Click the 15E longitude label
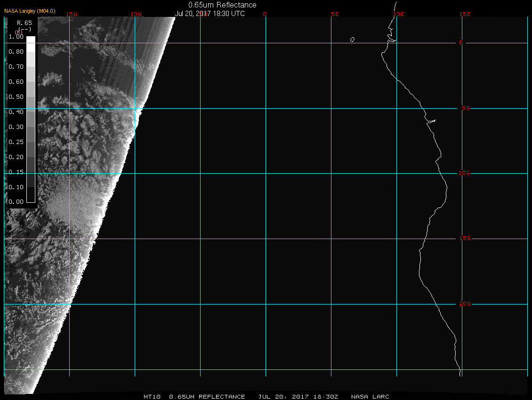The width and height of the screenshot is (532, 400). tap(465, 14)
